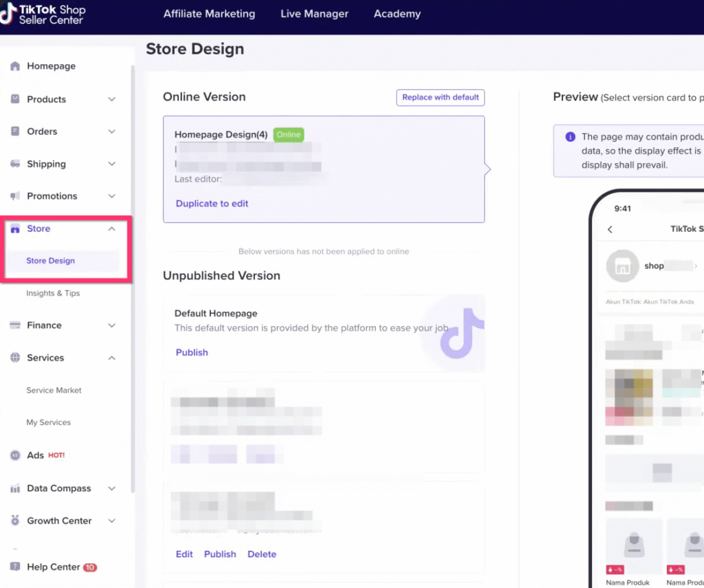Screen dimensions: 704x588
Task: Click the Replace with default button
Action: click(440, 98)
